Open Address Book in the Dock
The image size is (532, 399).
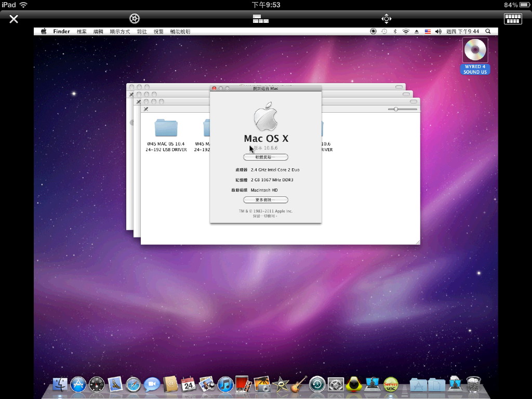[170, 384]
